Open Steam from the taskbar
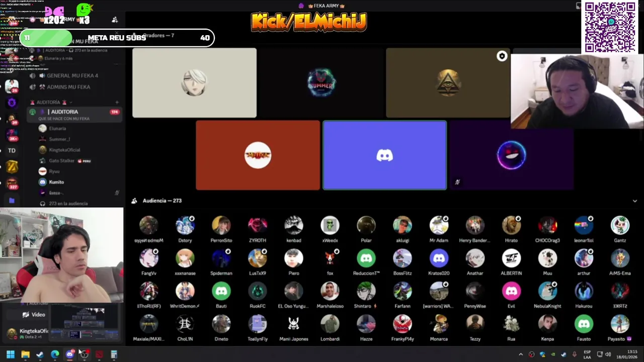The width and height of the screenshot is (644, 362). (40, 354)
